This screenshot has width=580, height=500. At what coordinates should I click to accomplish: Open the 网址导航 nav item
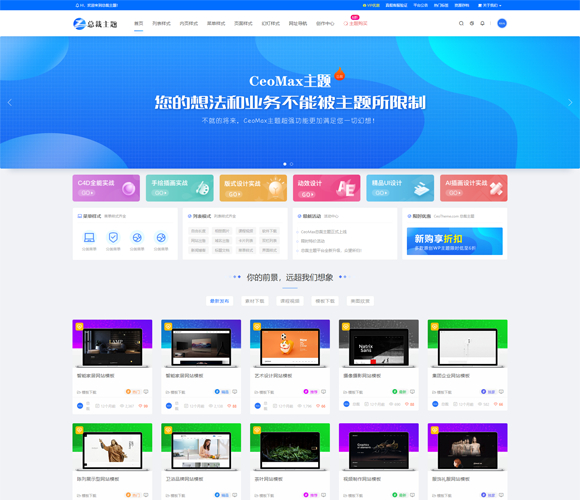pos(298,23)
